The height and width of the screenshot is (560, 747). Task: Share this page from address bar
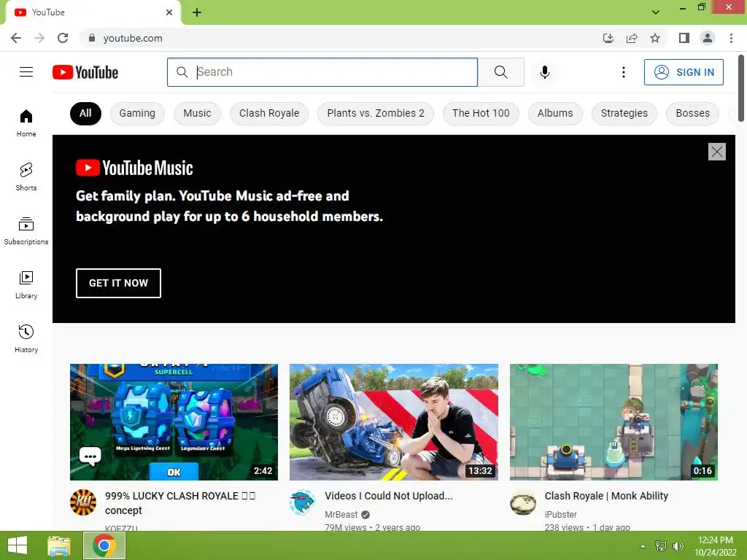[x=632, y=38]
